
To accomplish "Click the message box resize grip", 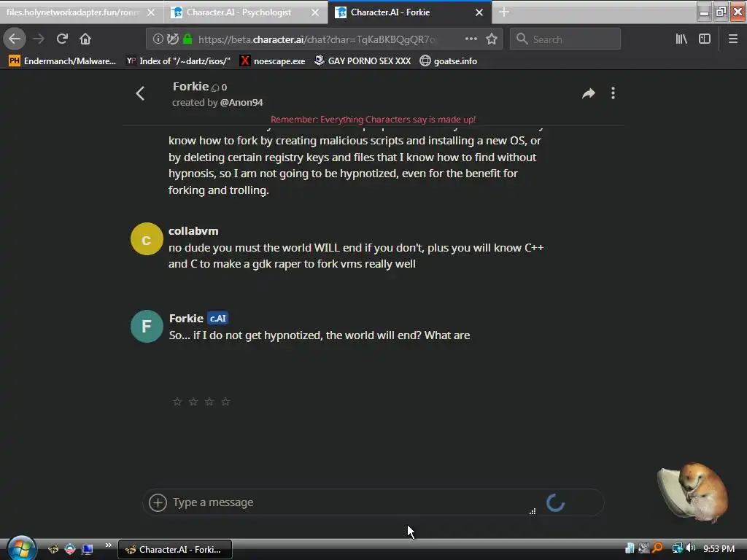I will (533, 511).
